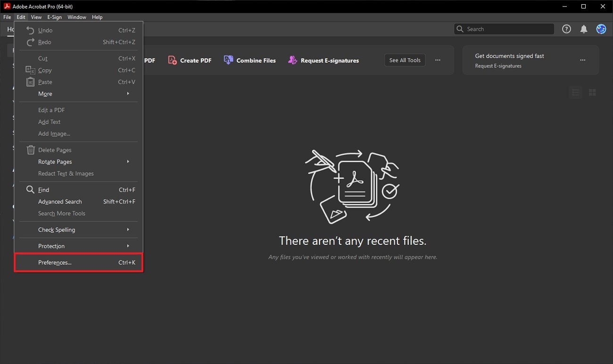
Task: Click the Create PDF icon
Action: click(x=172, y=60)
